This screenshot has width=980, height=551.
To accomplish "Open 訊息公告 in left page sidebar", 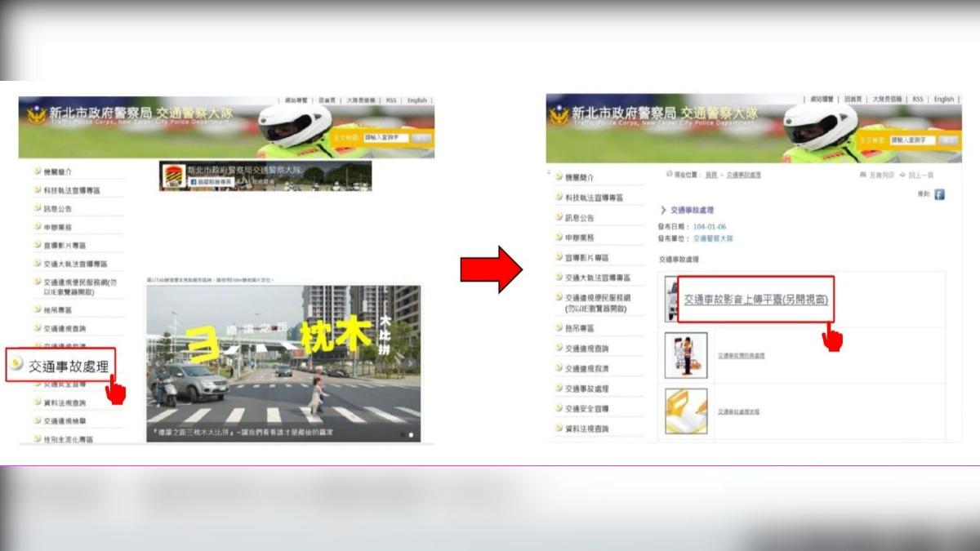I will (58, 208).
